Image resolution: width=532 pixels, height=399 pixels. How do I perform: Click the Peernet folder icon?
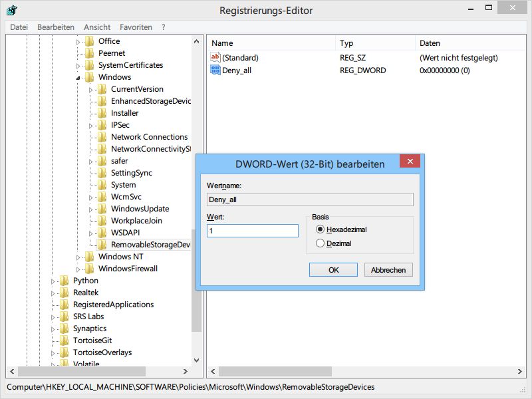click(90, 53)
